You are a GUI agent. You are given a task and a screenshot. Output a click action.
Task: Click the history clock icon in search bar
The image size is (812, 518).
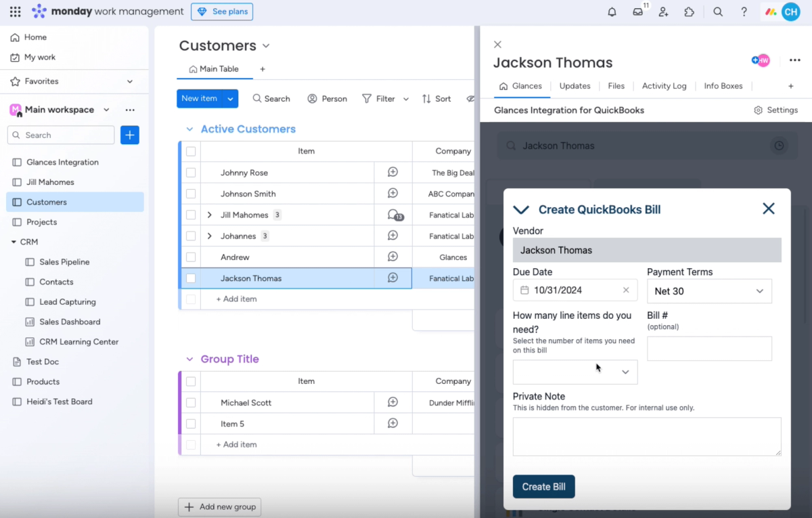pos(779,146)
